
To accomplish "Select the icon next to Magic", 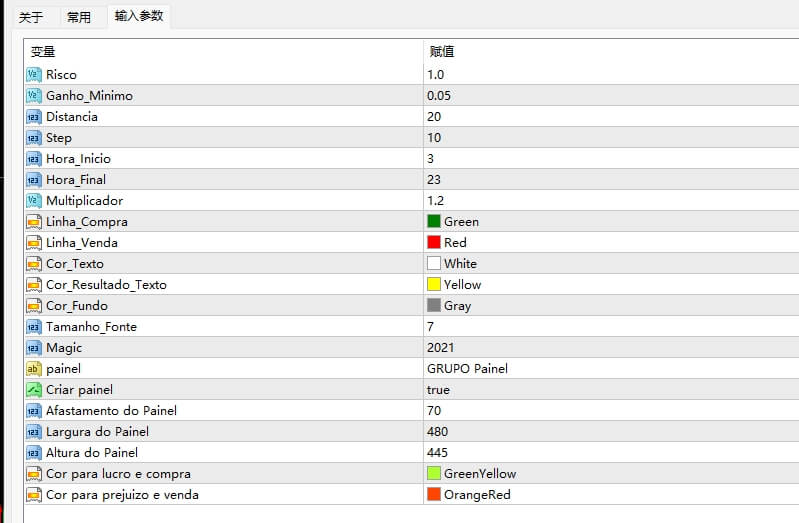I will tap(33, 348).
